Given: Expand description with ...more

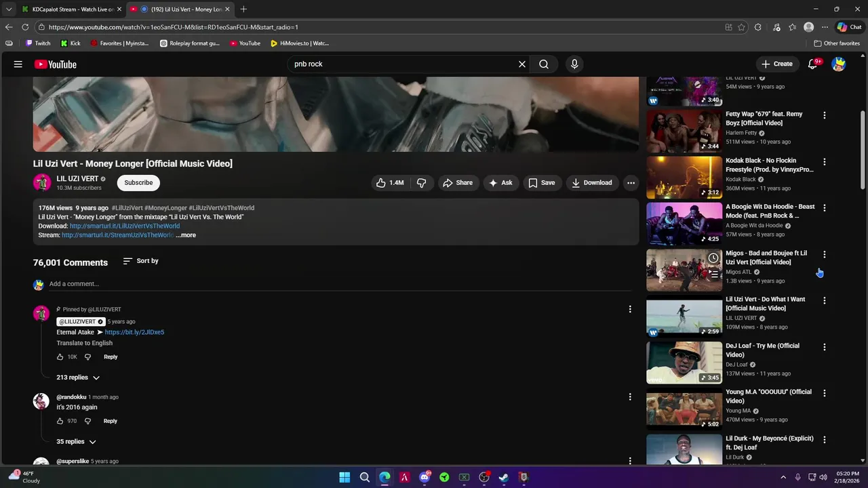Looking at the screenshot, I should click(x=186, y=235).
